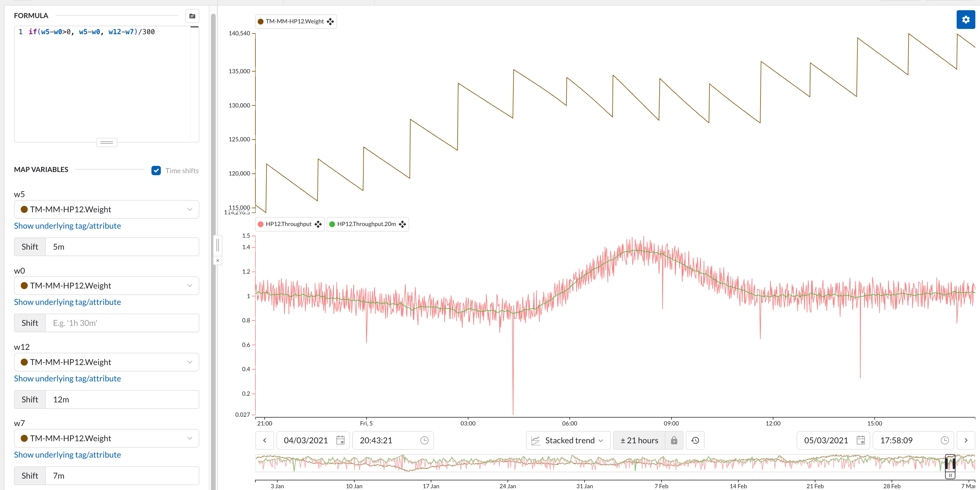The width and height of the screenshot is (980, 490).
Task: Click the move handle on HP12.Throughput legend
Action: click(x=318, y=224)
